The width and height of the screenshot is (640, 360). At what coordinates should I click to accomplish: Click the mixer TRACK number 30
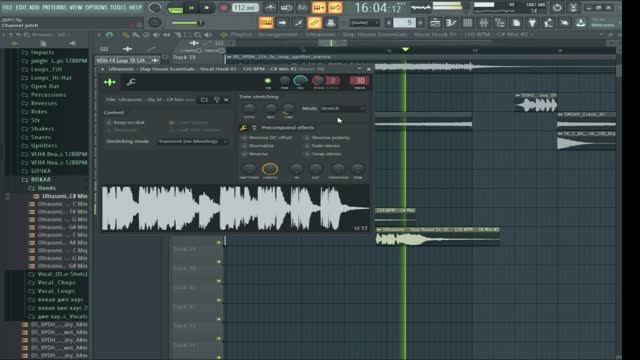point(360,81)
